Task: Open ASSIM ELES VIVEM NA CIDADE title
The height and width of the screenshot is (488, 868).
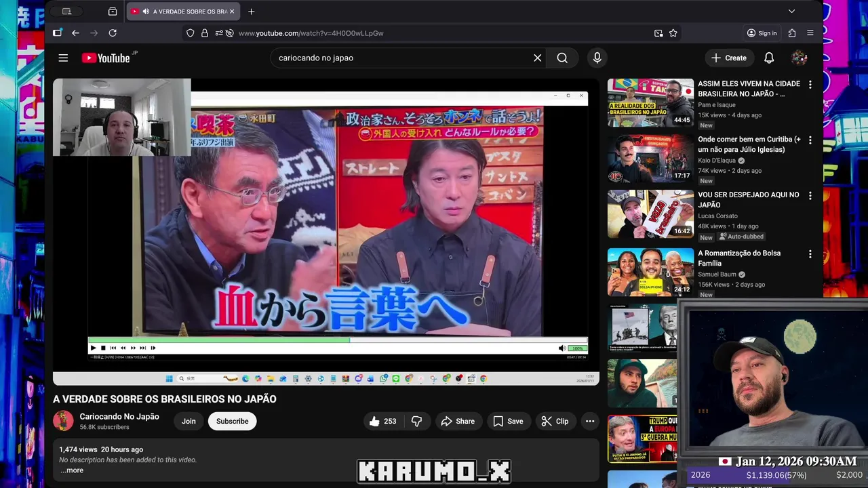Action: [x=749, y=89]
